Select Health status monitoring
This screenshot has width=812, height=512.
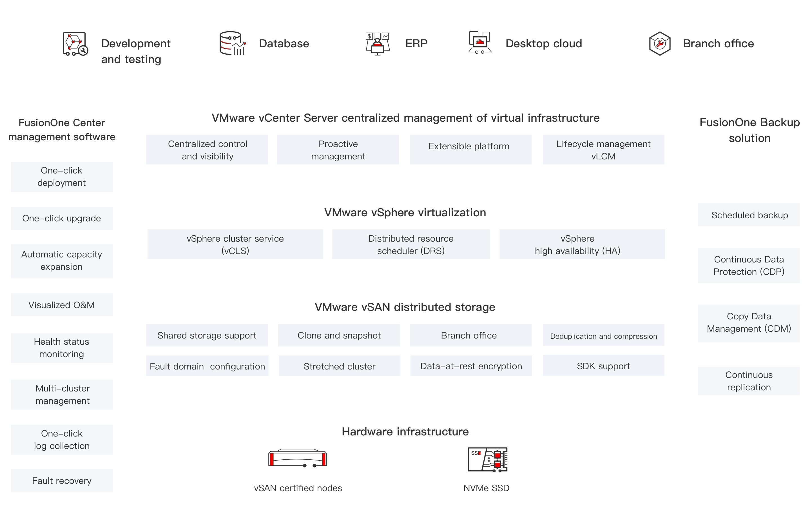click(62, 348)
